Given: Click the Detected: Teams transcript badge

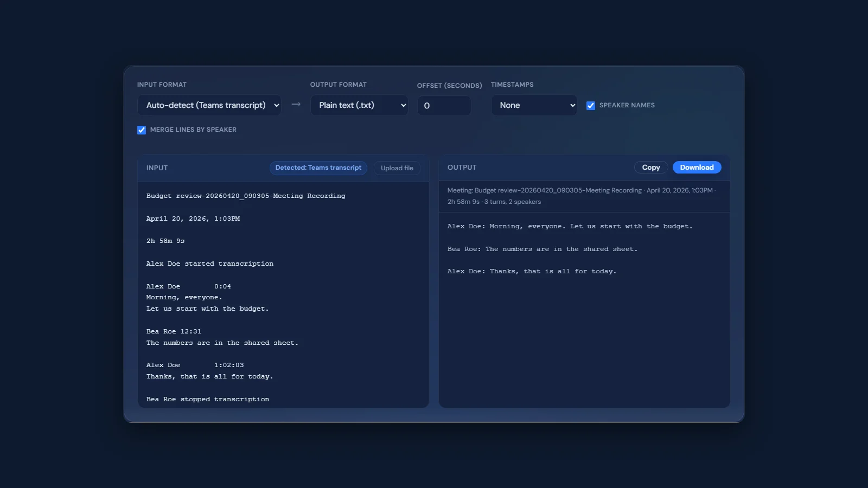Looking at the screenshot, I should (x=318, y=168).
